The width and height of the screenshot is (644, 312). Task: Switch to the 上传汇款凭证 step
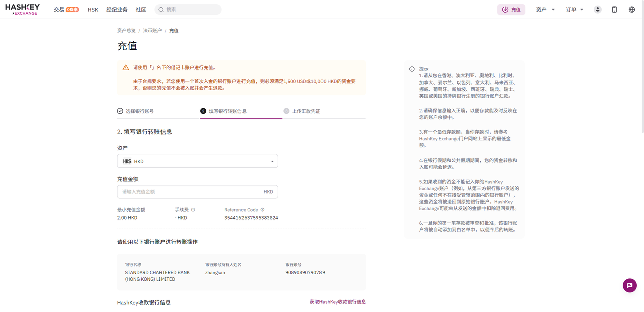point(302,111)
